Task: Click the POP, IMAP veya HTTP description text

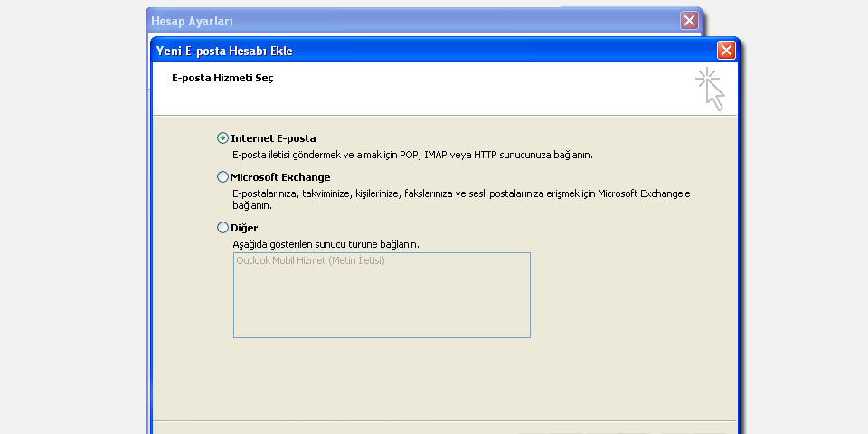Action: tap(412, 155)
